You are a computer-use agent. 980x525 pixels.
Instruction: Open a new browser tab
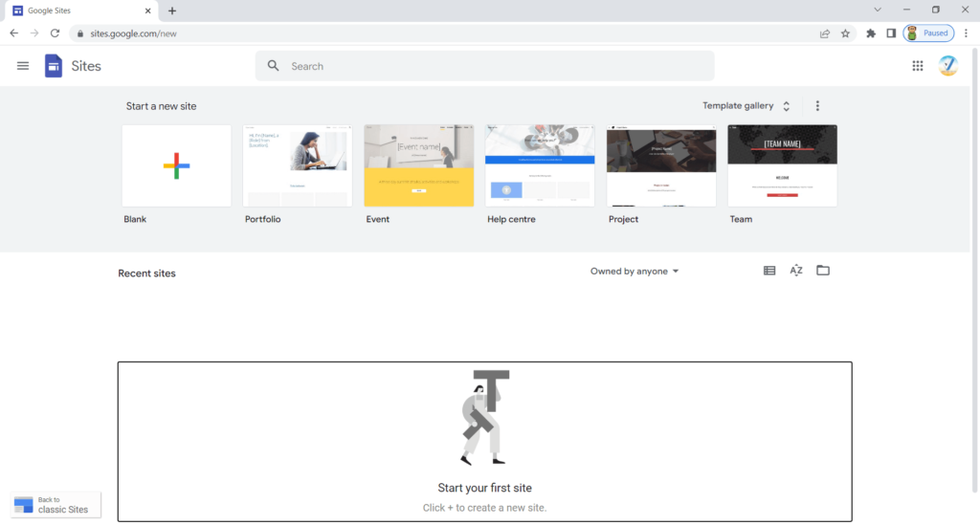click(172, 11)
